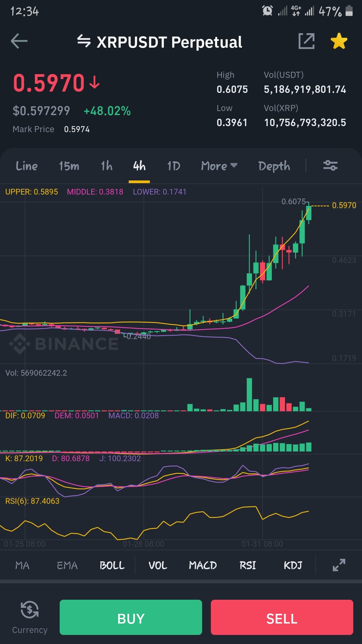Toggle the BOLL indicator
Screen dimensions: 362x644
[x=112, y=566]
